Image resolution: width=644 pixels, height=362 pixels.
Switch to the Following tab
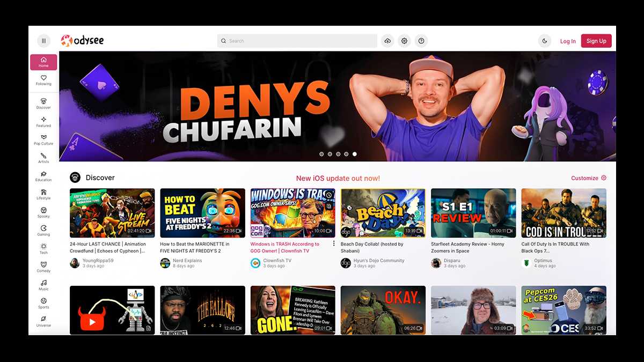(43, 80)
